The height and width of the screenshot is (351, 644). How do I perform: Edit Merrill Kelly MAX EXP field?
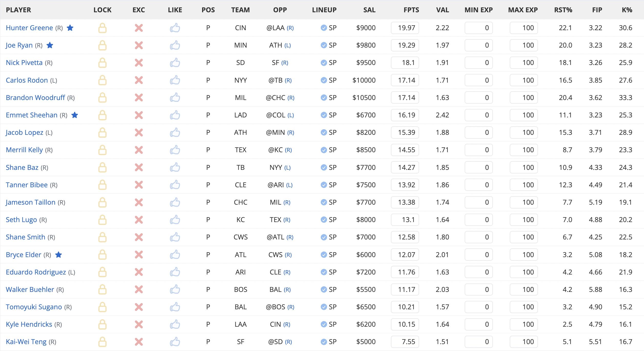(524, 150)
